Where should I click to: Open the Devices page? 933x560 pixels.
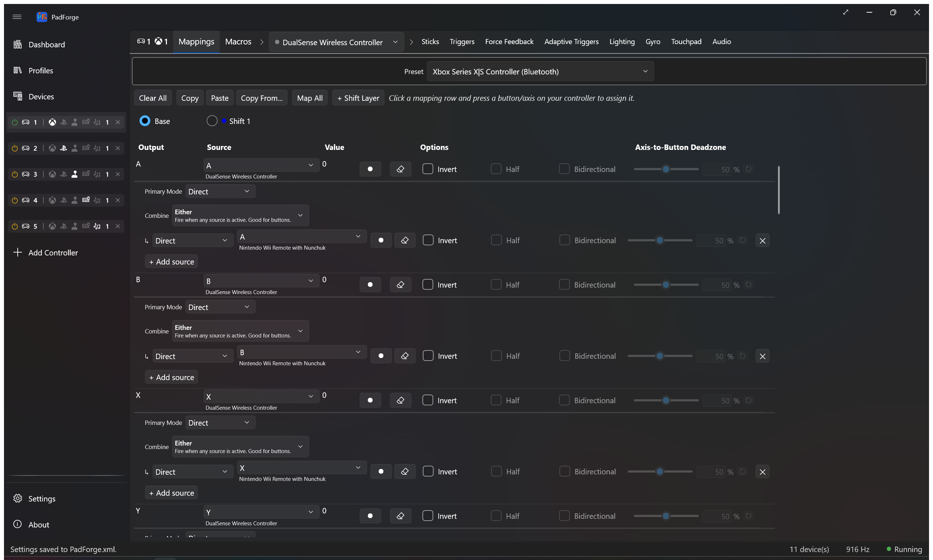33,96
